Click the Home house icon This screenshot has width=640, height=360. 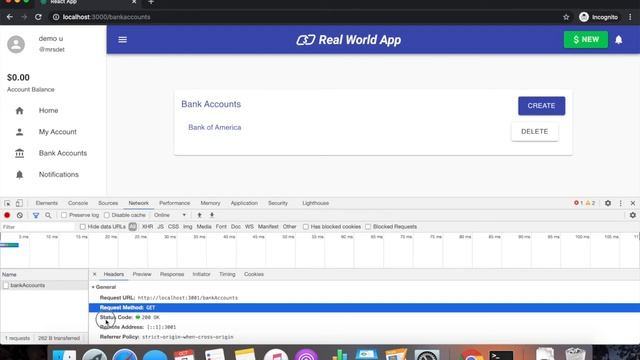click(20, 111)
